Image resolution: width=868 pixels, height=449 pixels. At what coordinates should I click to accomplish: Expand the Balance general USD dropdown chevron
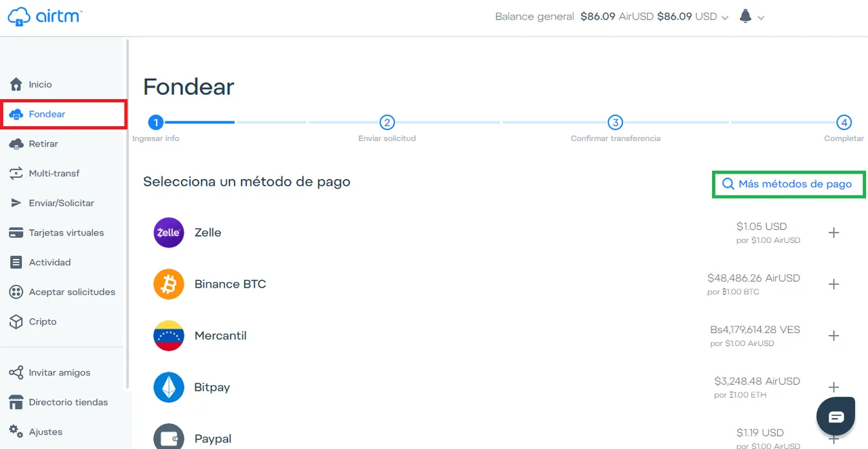click(x=725, y=18)
